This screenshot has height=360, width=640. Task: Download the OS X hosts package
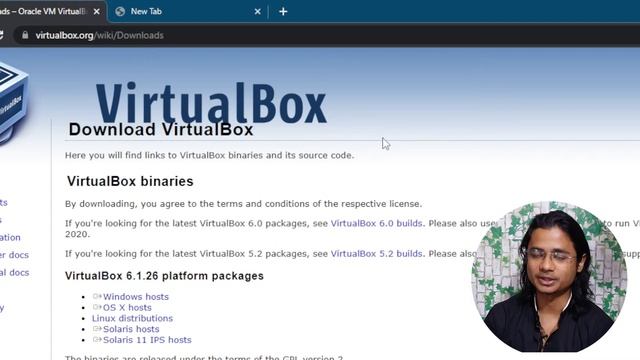coord(127,307)
